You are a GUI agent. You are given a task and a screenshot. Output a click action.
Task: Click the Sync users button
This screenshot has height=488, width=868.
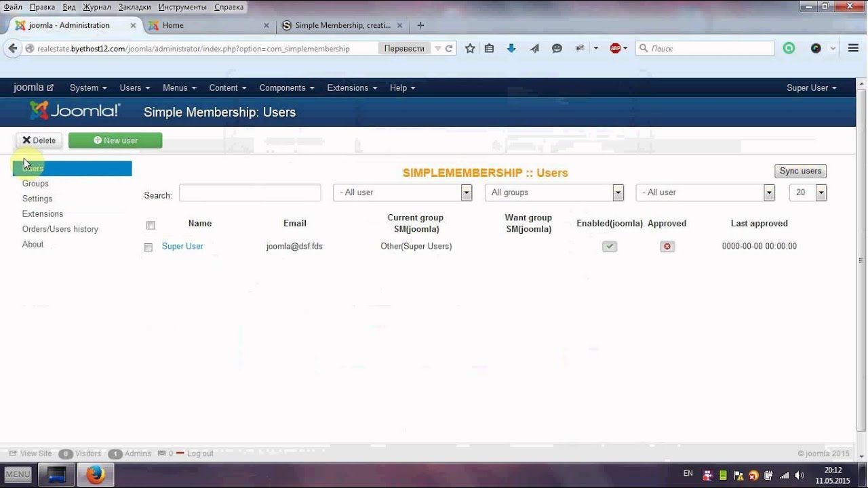pyautogui.click(x=800, y=171)
